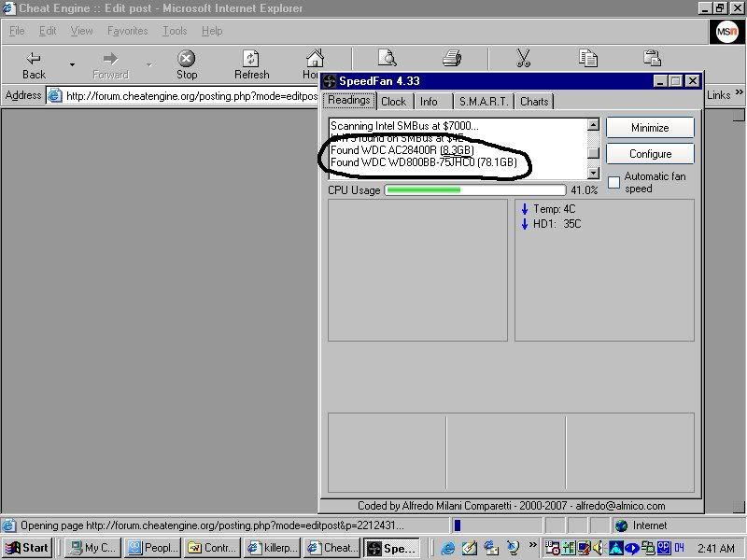Switch to the My C... taskbar window
The height and width of the screenshot is (560, 747).
(x=92, y=548)
